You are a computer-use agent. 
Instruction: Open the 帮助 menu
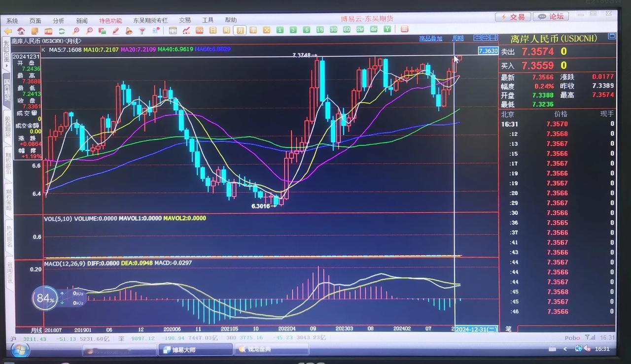[231, 20]
